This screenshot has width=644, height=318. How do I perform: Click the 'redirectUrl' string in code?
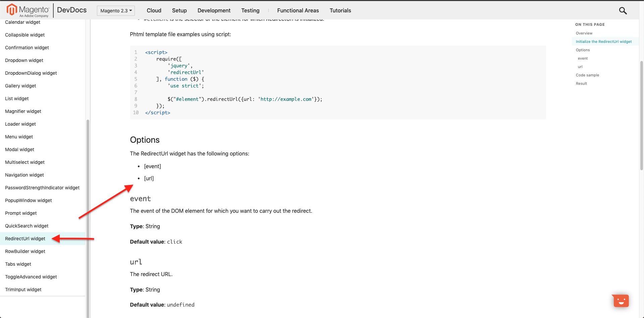[x=186, y=72]
